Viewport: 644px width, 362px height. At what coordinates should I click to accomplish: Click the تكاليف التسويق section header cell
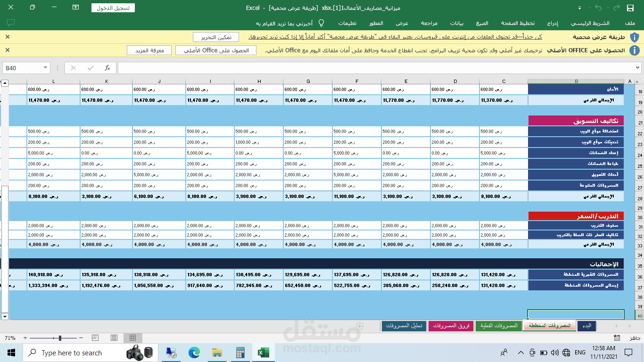pyautogui.click(x=576, y=121)
